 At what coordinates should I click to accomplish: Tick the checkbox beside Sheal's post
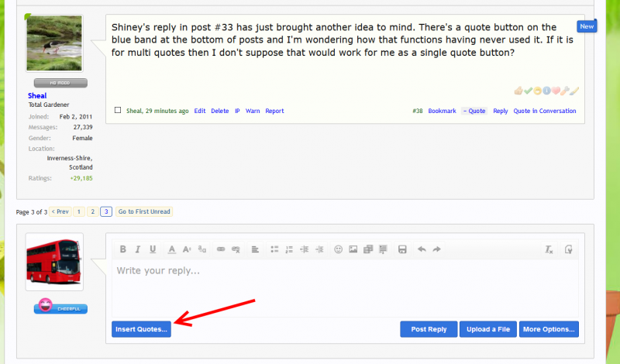118,111
